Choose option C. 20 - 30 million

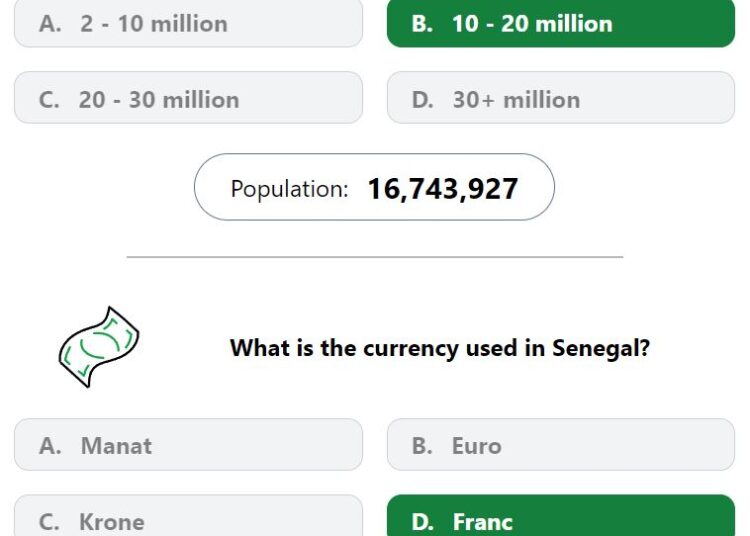point(188,98)
